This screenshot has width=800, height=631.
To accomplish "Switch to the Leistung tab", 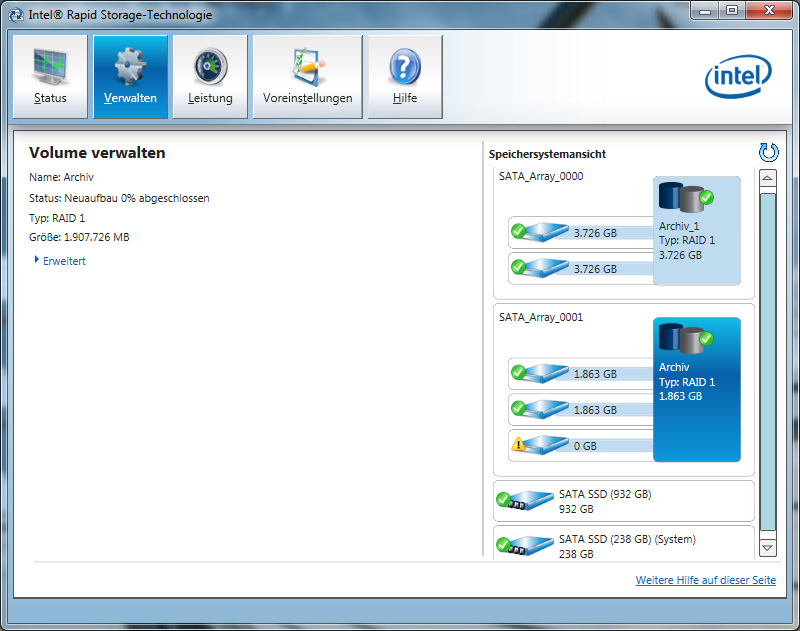I will click(x=210, y=77).
